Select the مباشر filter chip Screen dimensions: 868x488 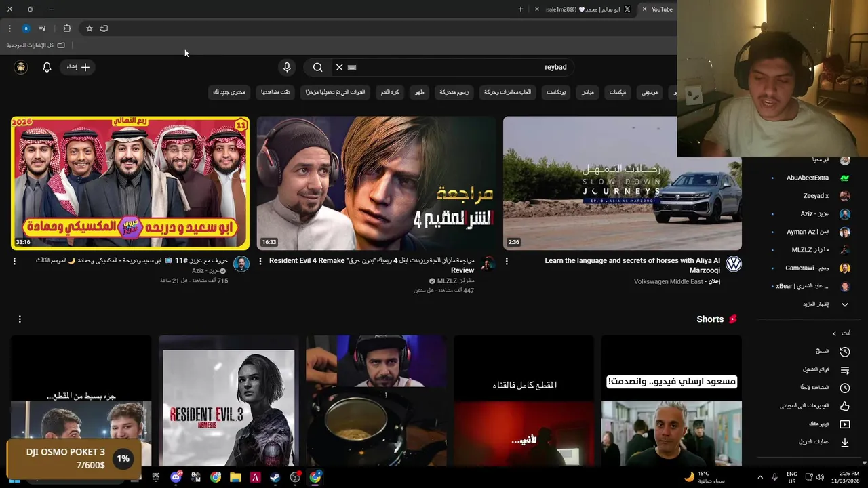pos(588,91)
